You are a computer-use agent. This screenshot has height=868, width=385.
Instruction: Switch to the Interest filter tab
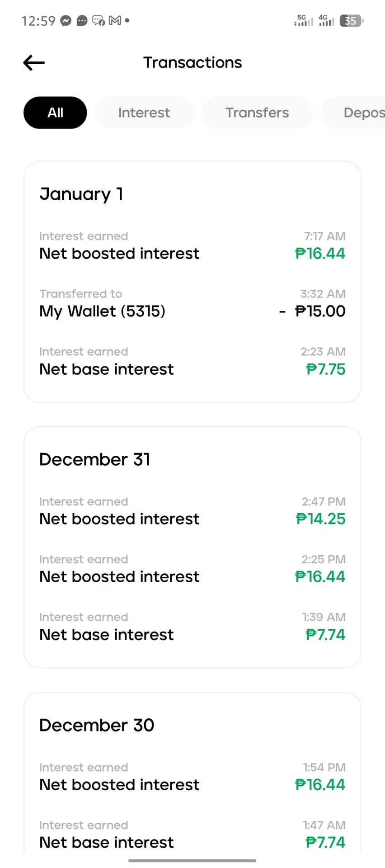click(144, 113)
